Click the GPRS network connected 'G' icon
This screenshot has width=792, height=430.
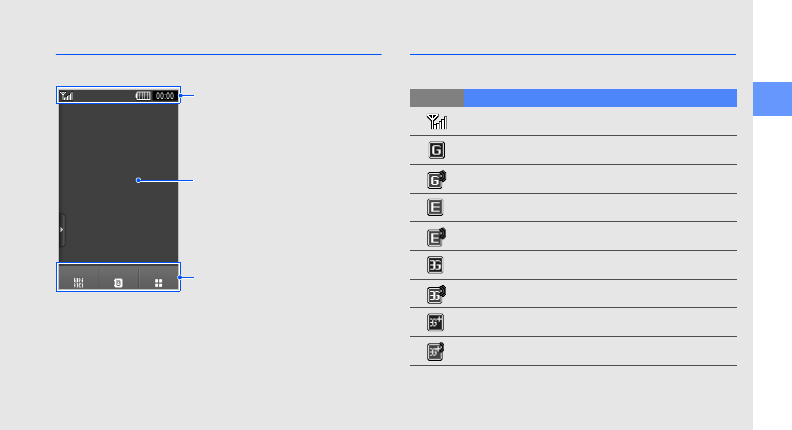tap(437, 151)
